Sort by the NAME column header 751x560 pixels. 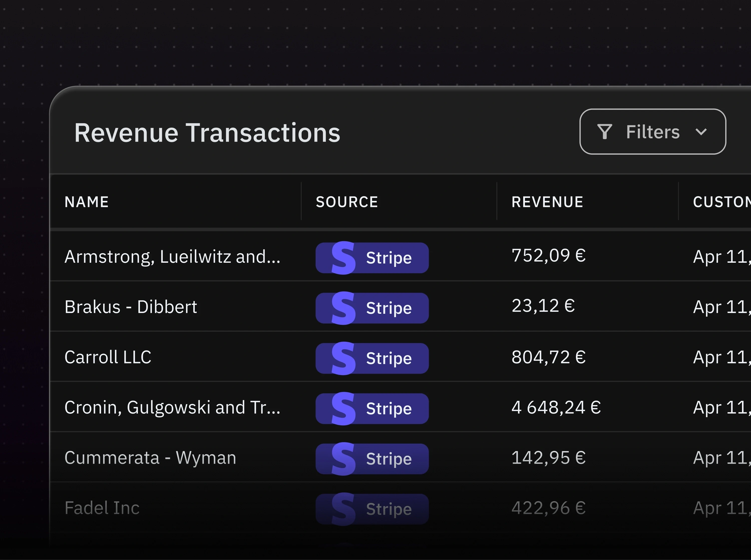tap(87, 202)
